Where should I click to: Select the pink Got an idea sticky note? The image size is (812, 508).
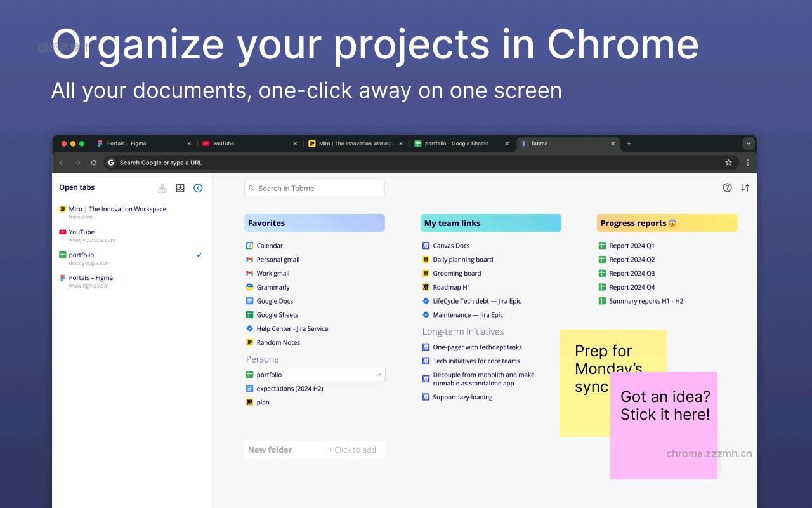pos(664,425)
